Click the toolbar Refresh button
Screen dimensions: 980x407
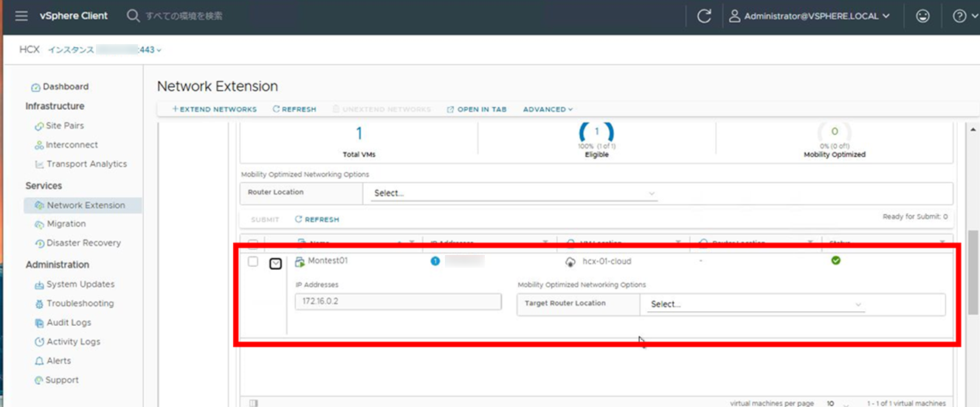point(294,109)
